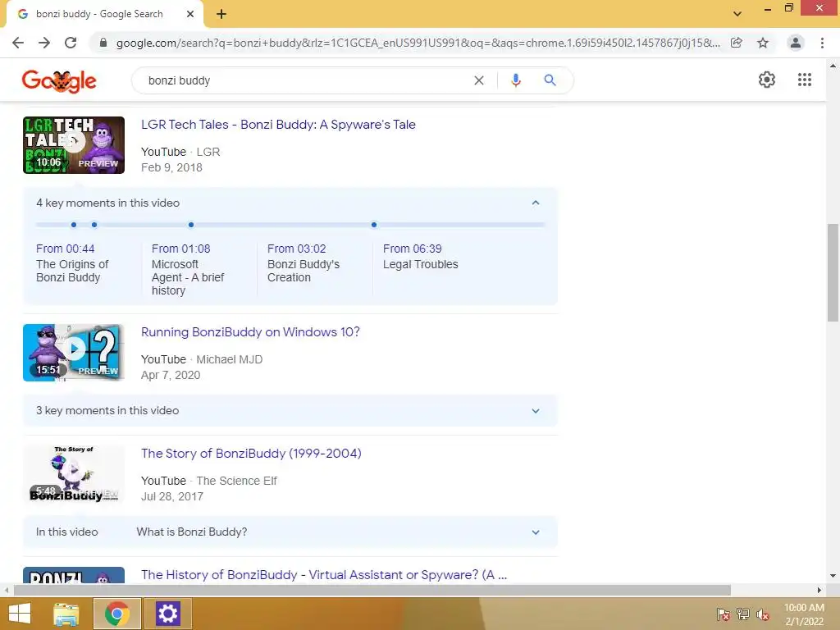Click the scroll down arrow
Image resolution: width=840 pixels, height=630 pixels.
point(833,577)
